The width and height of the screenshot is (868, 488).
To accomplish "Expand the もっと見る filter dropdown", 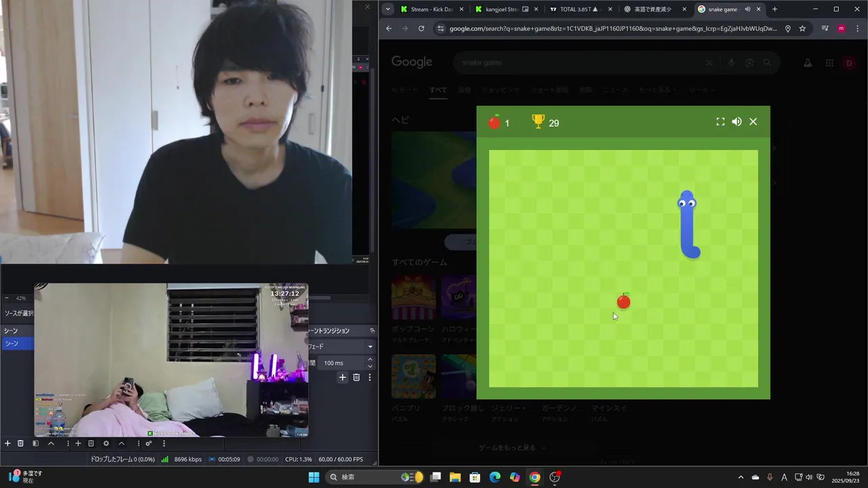I will pos(656,89).
